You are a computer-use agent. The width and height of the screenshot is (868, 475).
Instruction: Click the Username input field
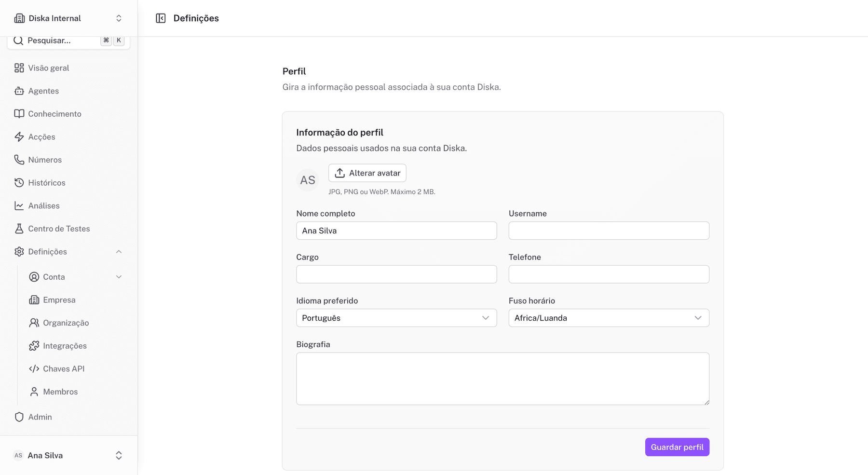pyautogui.click(x=609, y=231)
